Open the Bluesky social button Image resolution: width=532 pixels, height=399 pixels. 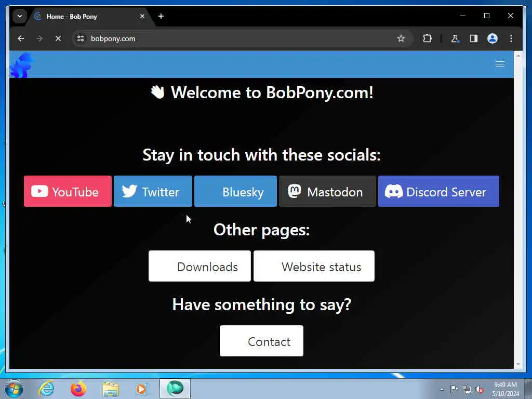click(235, 191)
